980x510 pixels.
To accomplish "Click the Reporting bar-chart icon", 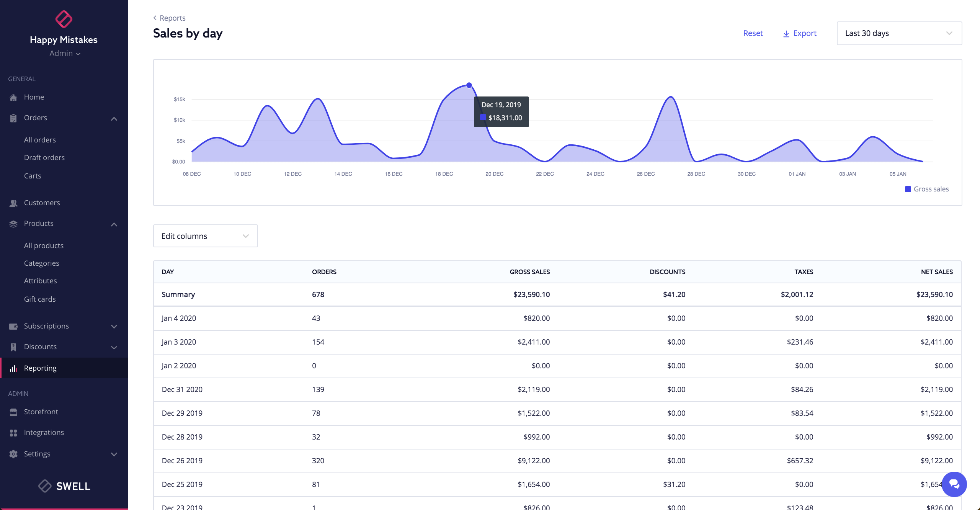I will tap(13, 368).
